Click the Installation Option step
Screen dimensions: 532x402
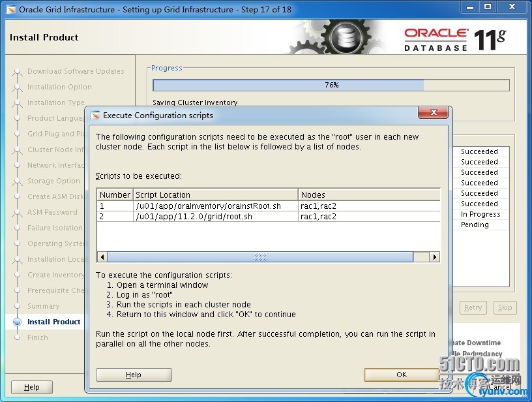tap(59, 87)
